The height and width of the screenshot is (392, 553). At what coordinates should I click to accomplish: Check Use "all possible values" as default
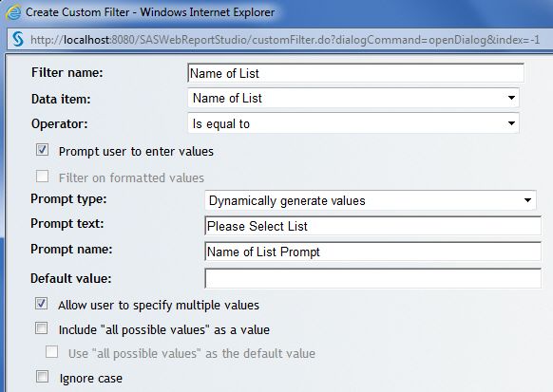coord(52,351)
